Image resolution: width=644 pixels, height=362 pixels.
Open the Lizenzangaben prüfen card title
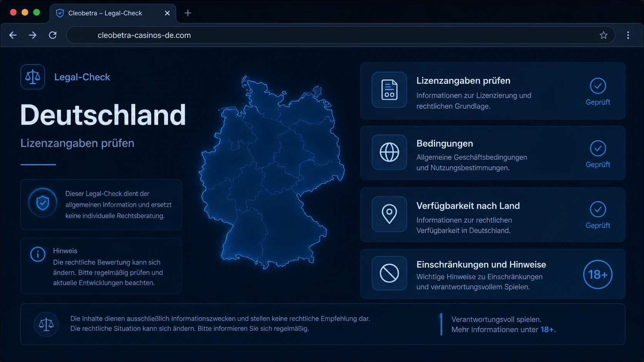tap(463, 81)
